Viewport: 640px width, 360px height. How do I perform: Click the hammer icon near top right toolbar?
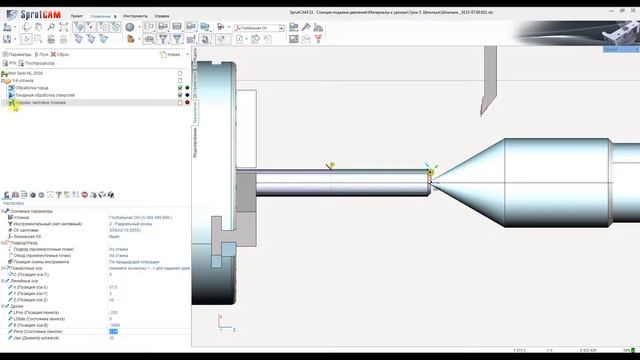click(306, 27)
